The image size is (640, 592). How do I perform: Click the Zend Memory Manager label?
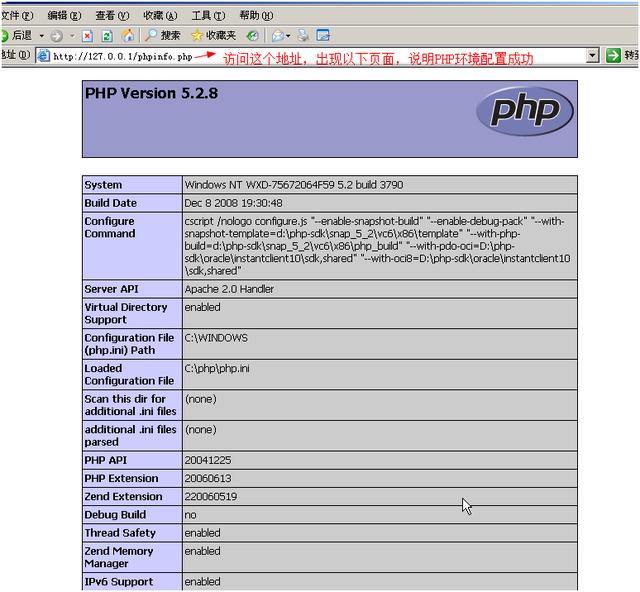point(119,557)
